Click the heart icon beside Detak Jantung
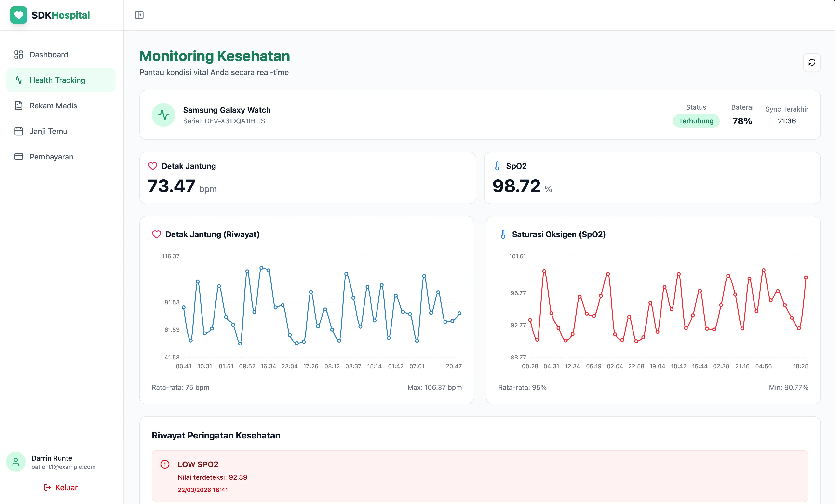The image size is (835, 504). [x=152, y=166]
